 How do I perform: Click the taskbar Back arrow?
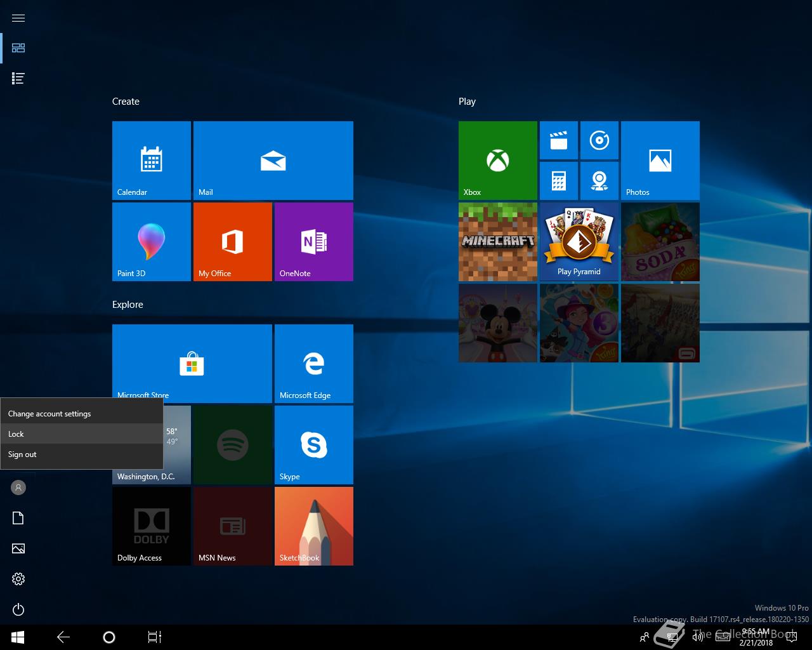click(63, 637)
